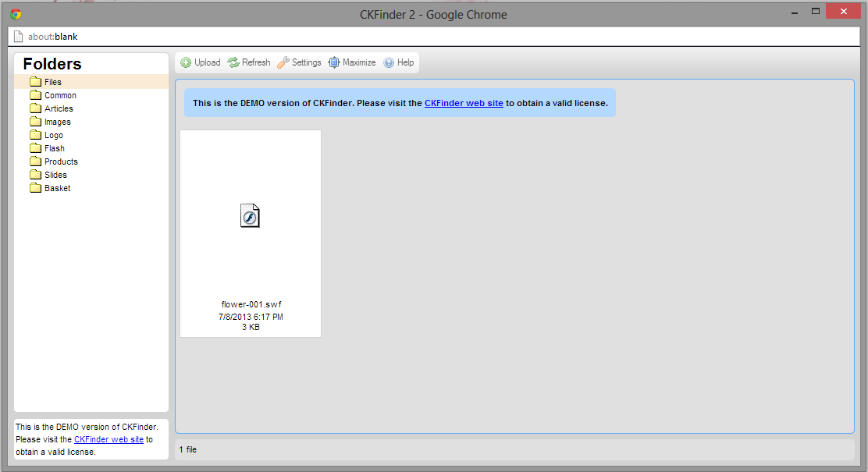Viewport: 868px width, 472px height.
Task: Click the Maximize view icon
Action: [x=334, y=62]
